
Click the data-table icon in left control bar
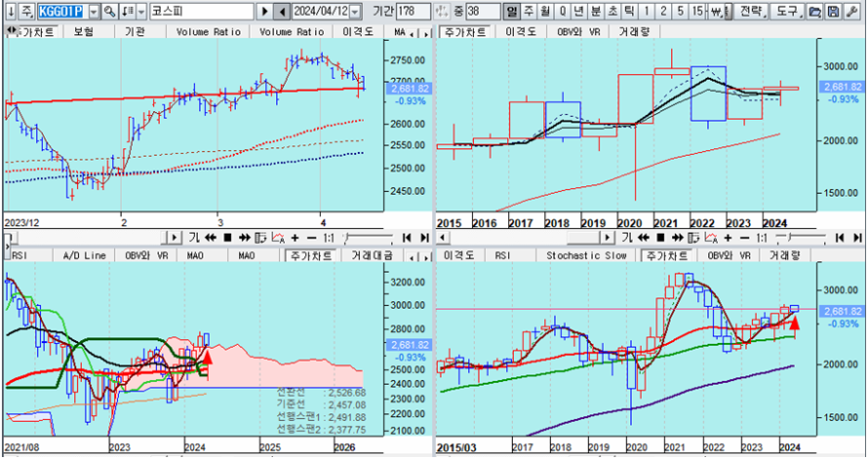point(260,238)
